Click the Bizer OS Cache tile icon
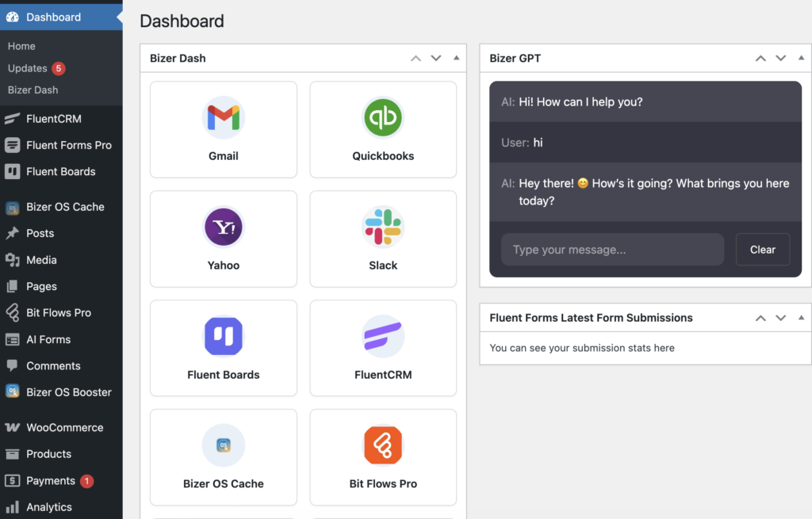The image size is (812, 519). pyautogui.click(x=224, y=445)
